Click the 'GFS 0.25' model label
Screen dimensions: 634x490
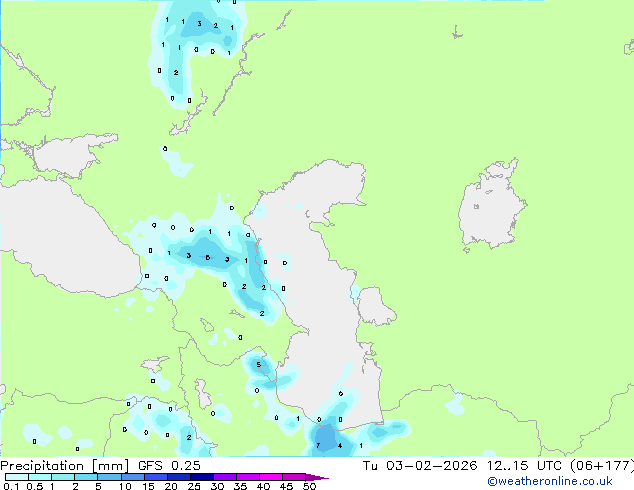pos(169,466)
